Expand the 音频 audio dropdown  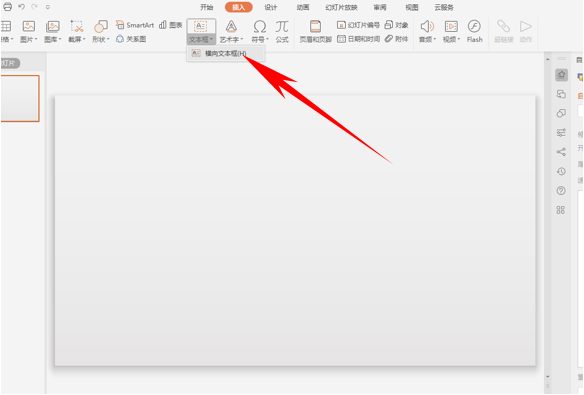pos(427,31)
